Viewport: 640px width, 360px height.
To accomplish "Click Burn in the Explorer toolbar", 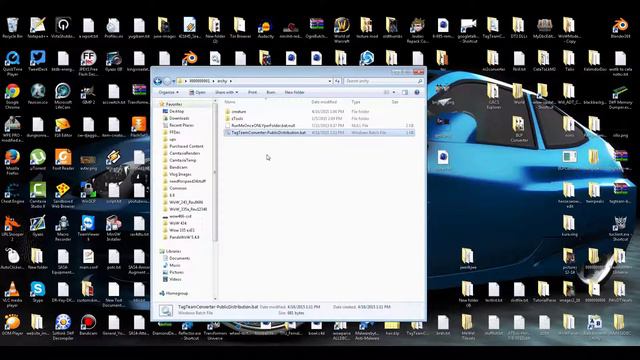I will (271, 93).
